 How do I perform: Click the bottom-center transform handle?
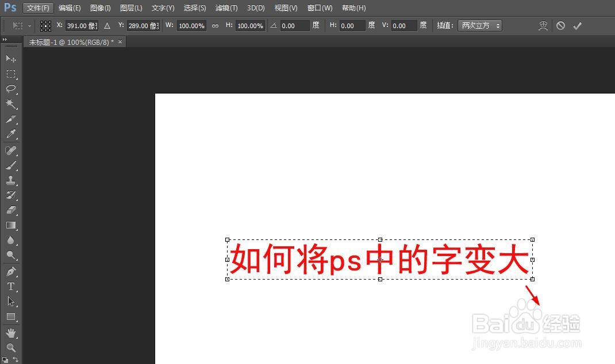coord(380,279)
